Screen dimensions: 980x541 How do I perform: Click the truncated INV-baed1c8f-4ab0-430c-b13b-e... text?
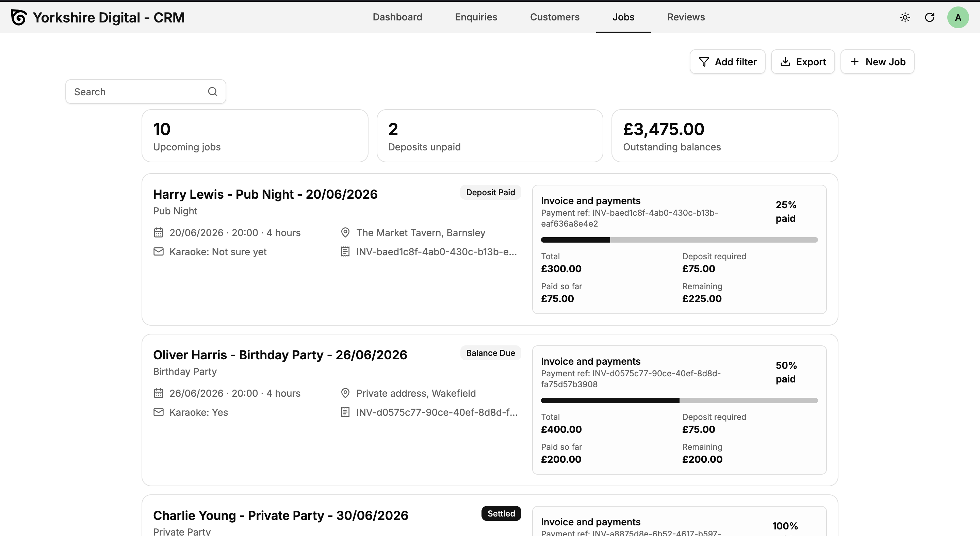tap(436, 251)
